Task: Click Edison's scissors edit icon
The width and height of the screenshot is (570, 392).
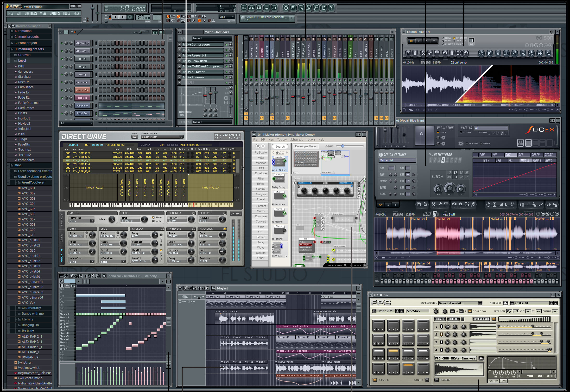Action: [x=423, y=53]
